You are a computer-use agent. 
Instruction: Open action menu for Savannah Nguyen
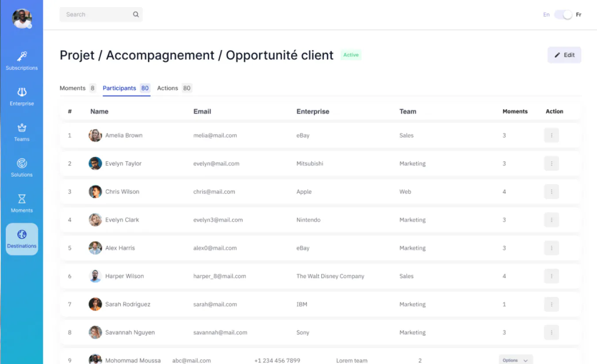[551, 332]
